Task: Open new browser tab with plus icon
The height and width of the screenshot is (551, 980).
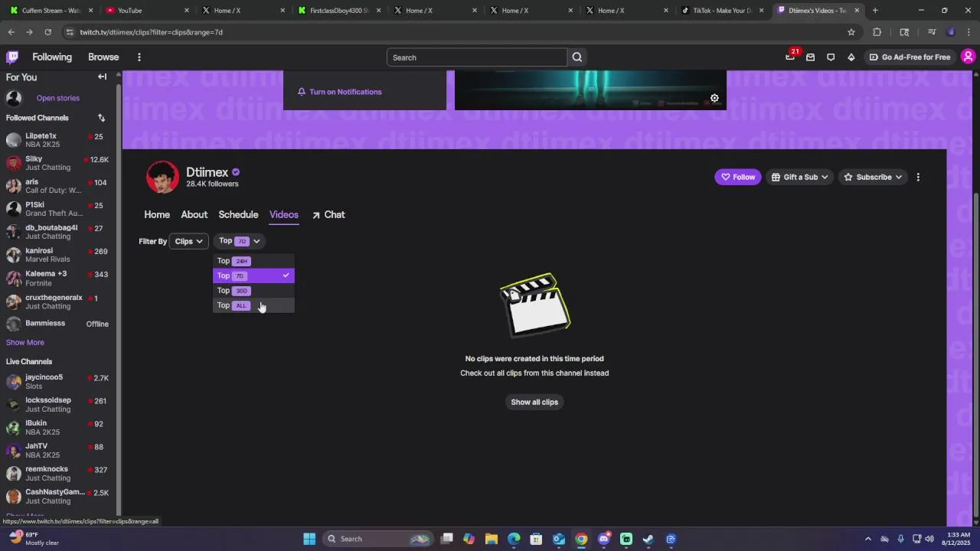Action: [x=875, y=10]
